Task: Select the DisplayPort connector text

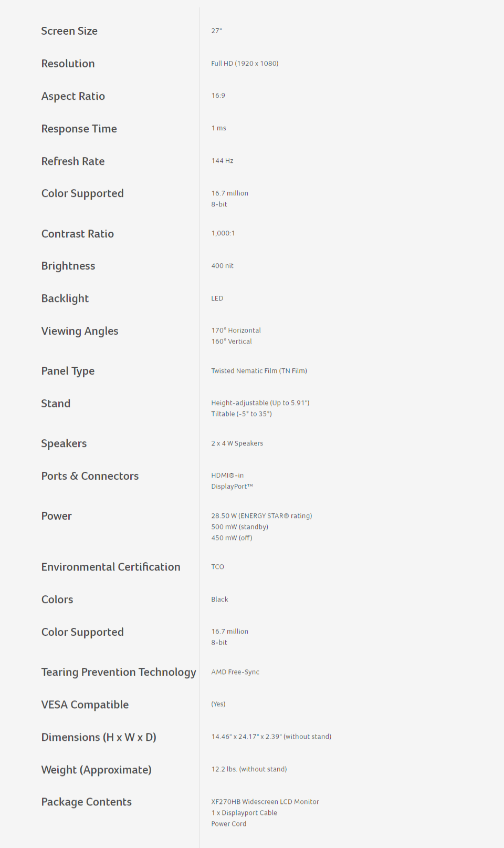Action: (x=232, y=487)
